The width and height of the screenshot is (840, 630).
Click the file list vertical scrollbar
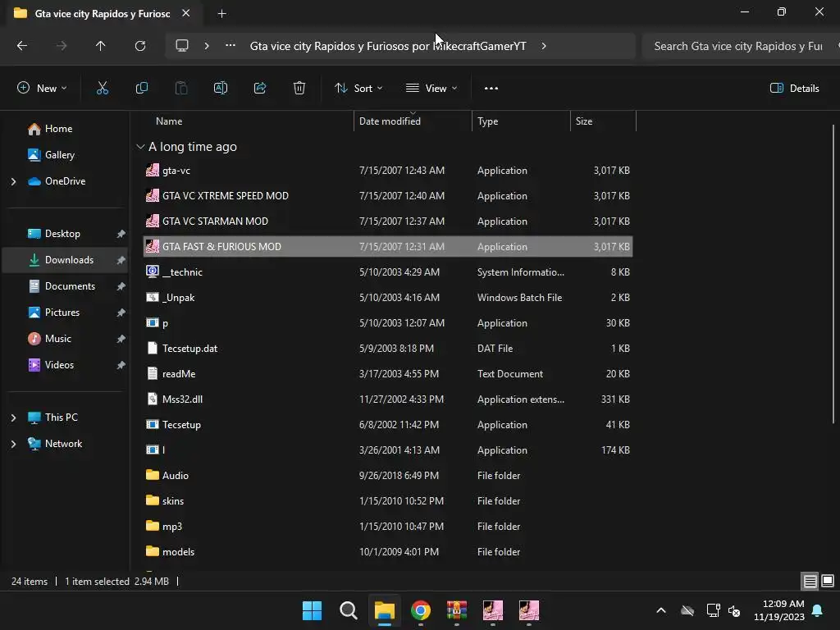pos(833,273)
